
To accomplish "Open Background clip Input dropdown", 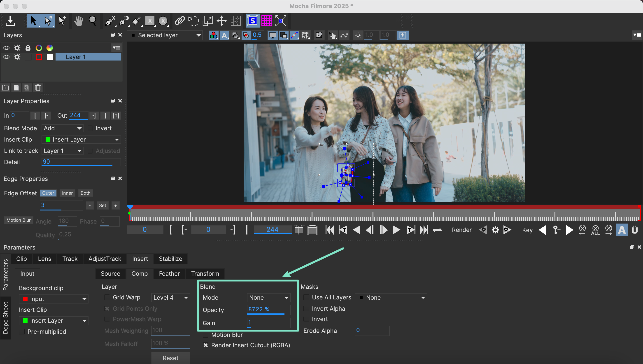I will pos(54,299).
